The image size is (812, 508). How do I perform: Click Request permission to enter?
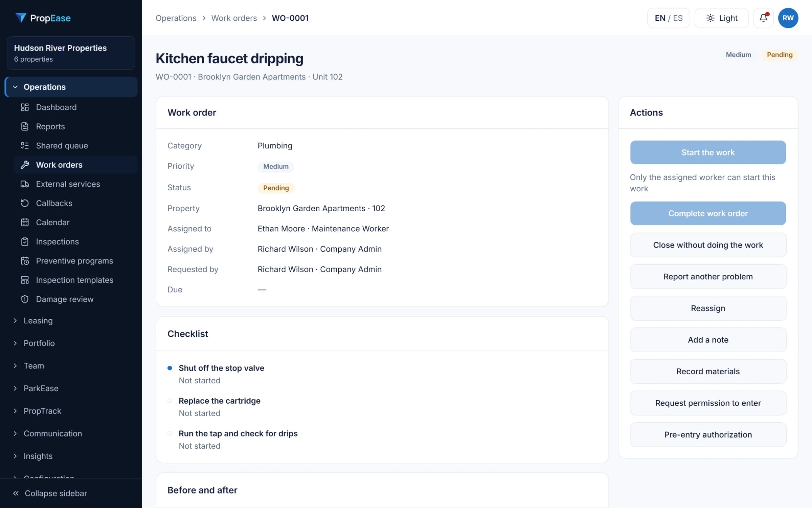(x=708, y=403)
